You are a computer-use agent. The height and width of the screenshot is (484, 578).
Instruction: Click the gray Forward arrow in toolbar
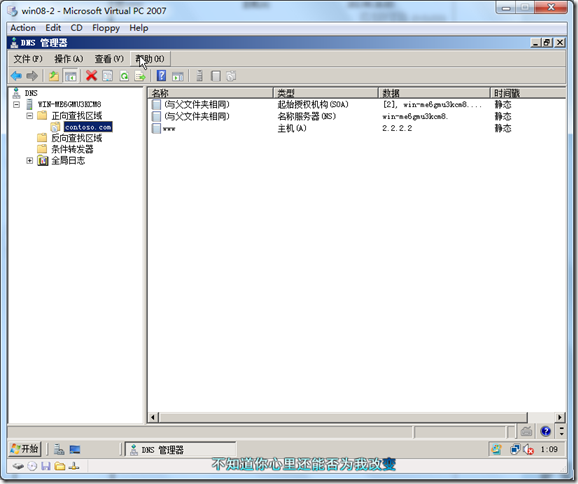[x=32, y=76]
